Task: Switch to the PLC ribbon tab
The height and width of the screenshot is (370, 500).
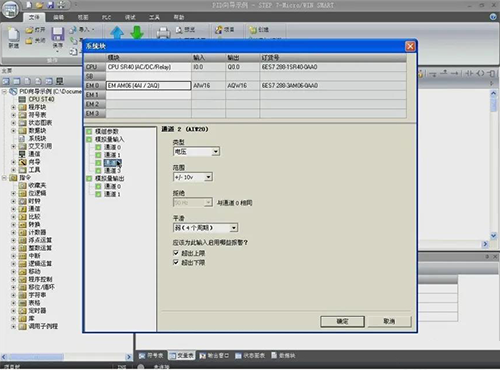Action: 106,17
